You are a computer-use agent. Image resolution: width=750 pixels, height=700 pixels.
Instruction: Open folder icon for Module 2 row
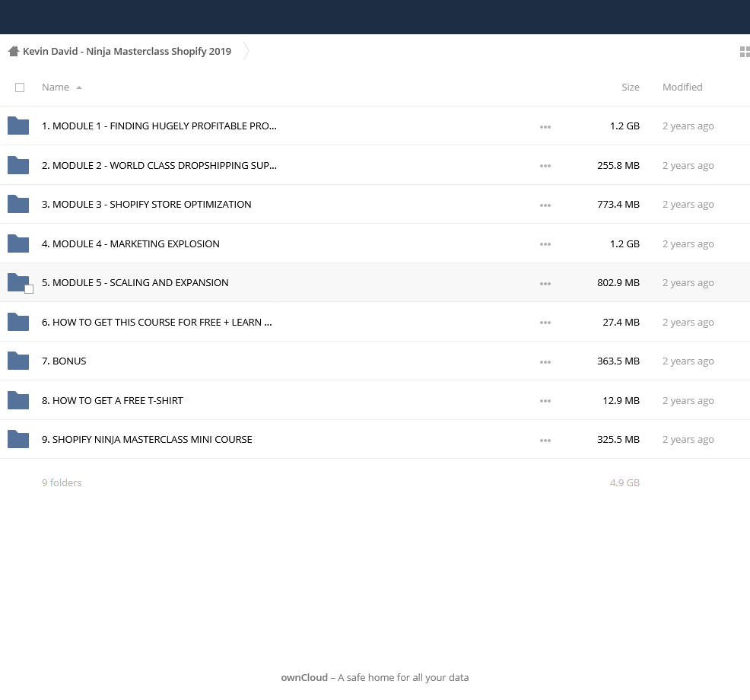18,165
